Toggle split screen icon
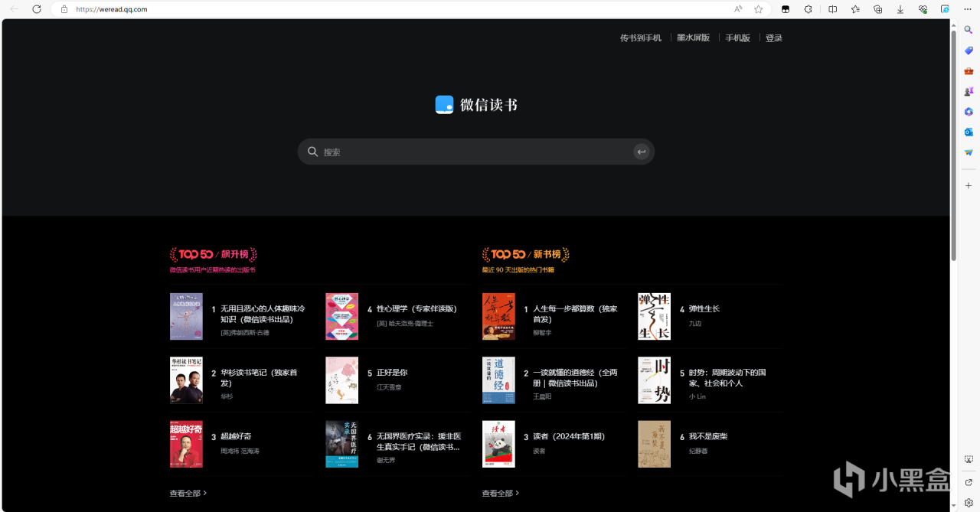Viewport: 980px width, 512px height. click(833, 9)
